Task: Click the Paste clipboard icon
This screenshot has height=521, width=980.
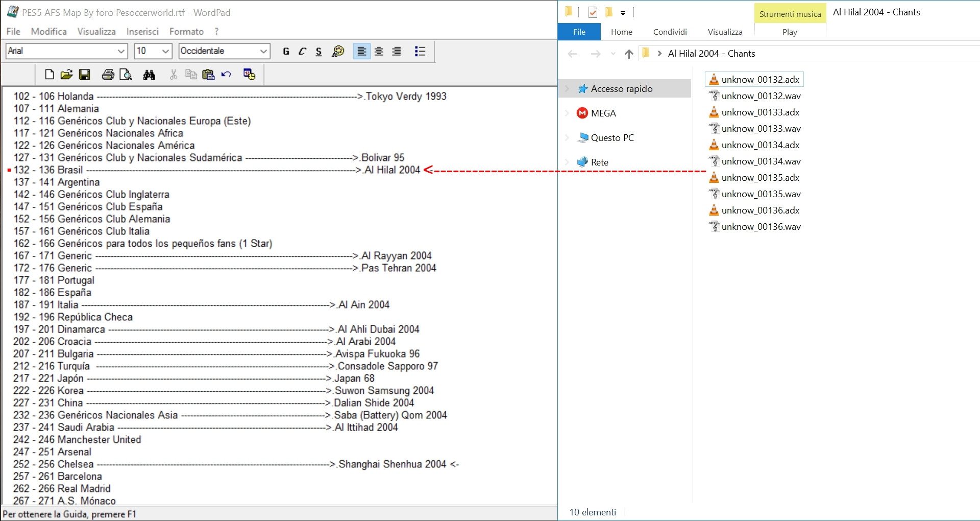Action: [208, 75]
